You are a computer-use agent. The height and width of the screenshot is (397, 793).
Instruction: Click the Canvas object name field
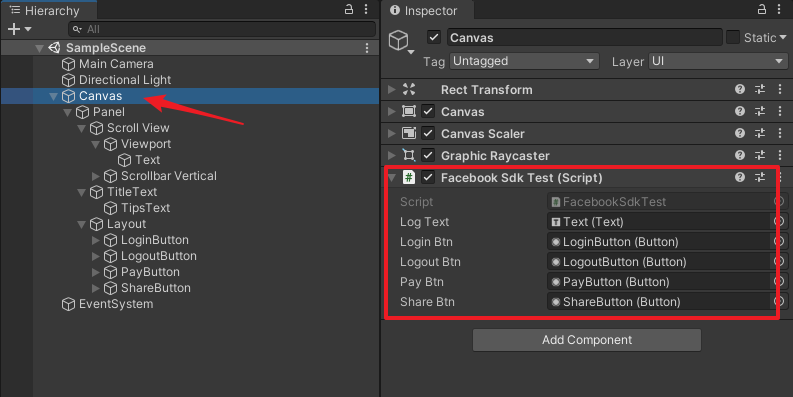pyautogui.click(x=584, y=37)
